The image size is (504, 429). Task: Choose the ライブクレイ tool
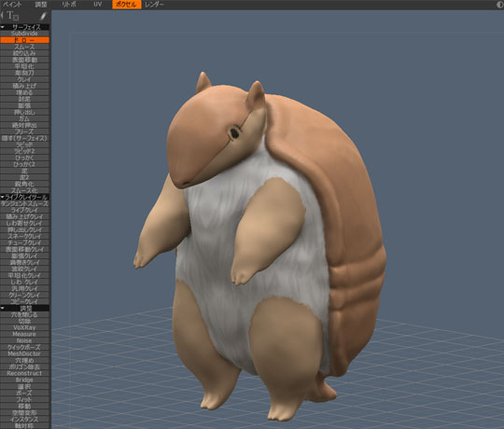click(25, 210)
